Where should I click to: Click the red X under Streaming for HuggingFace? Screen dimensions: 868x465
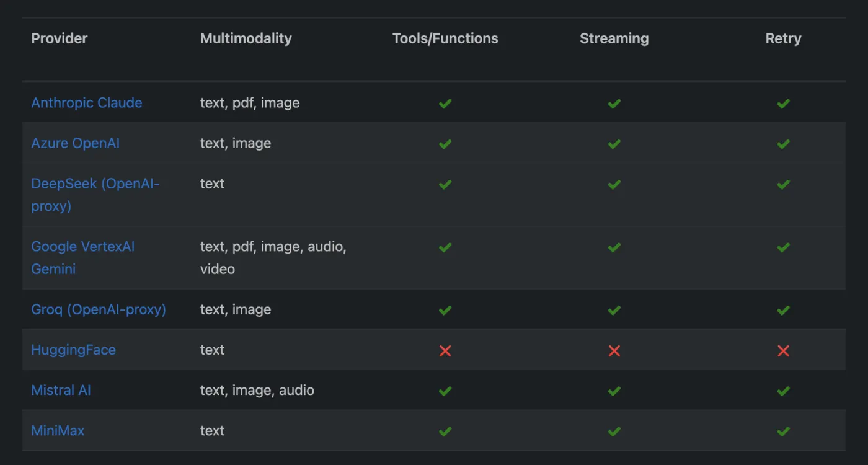point(614,351)
